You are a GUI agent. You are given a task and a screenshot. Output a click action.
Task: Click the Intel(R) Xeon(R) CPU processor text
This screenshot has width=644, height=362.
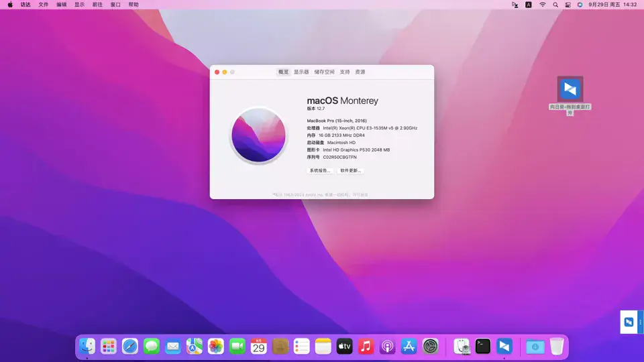click(x=370, y=128)
